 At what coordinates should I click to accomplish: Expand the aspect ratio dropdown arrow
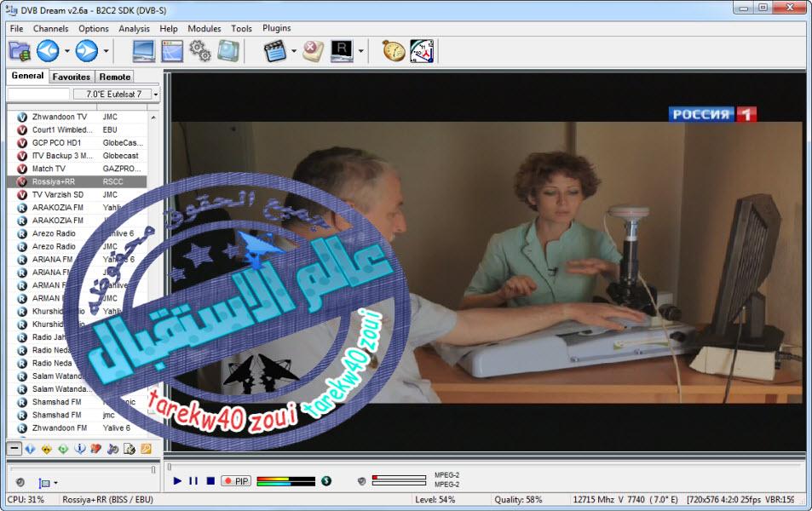click(55, 483)
